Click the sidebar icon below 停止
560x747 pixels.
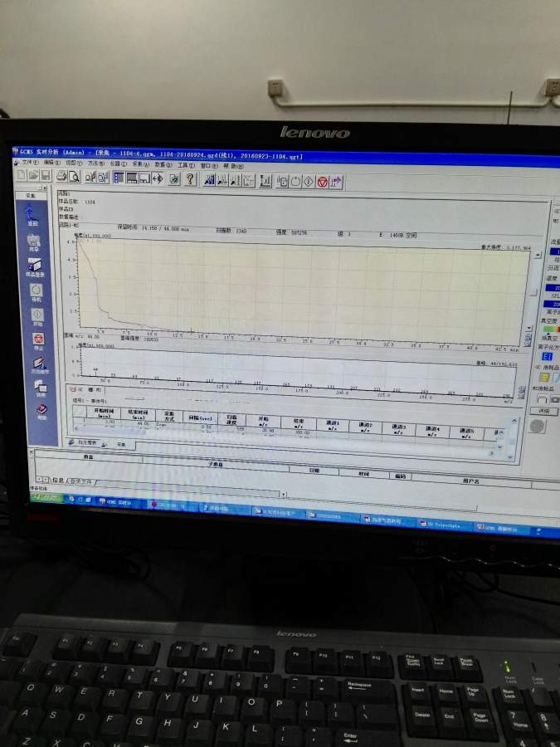(40, 365)
